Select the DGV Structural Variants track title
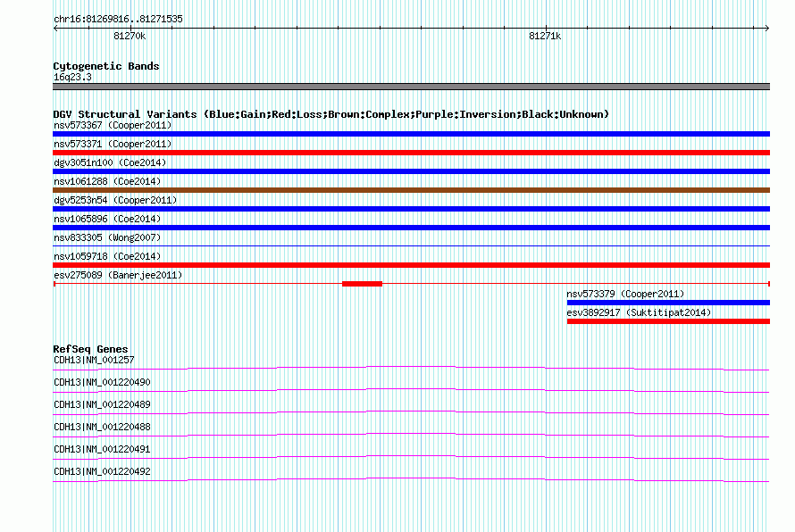Image resolution: width=795 pixels, height=532 pixels. click(331, 114)
